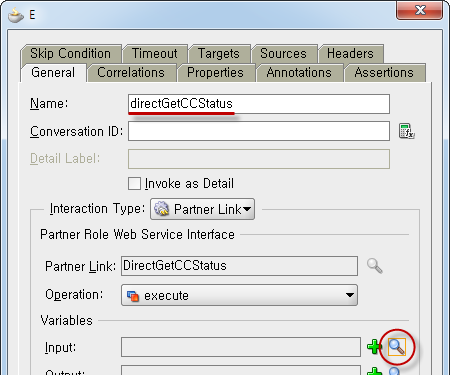Switch to the Skip Condition tab
450x375 pixels.
click(x=71, y=54)
